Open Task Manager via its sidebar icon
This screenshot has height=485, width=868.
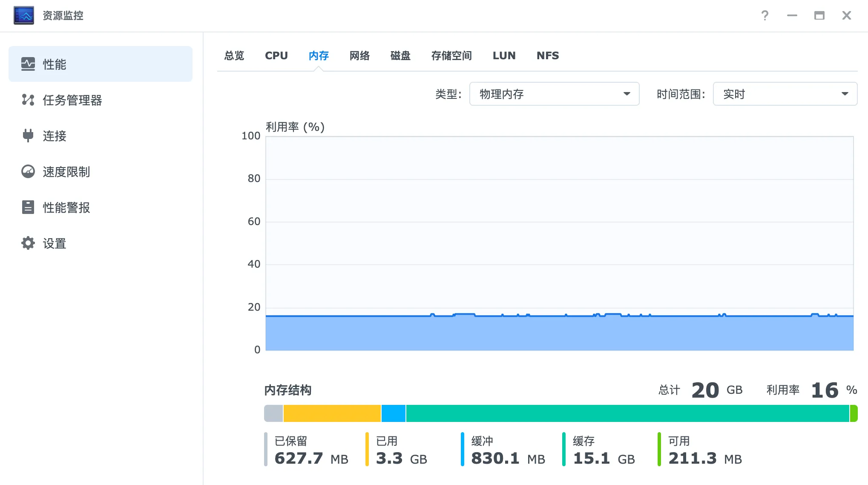click(28, 100)
